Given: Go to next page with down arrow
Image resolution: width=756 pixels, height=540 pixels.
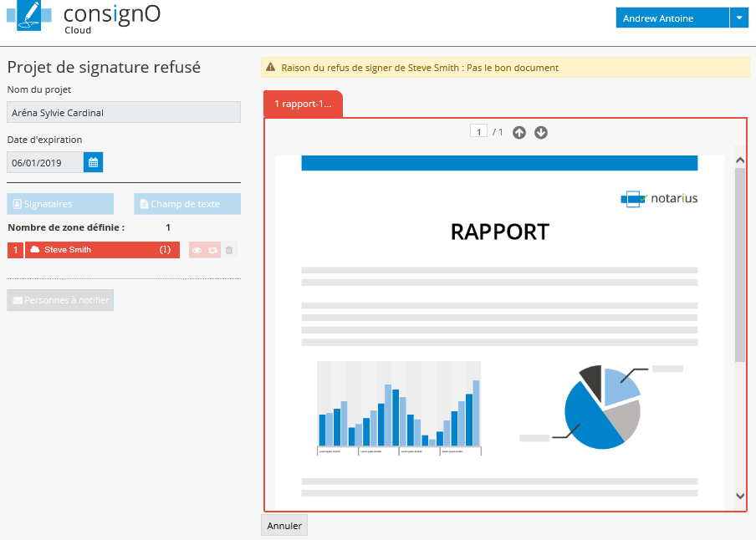Looking at the screenshot, I should pyautogui.click(x=541, y=132).
